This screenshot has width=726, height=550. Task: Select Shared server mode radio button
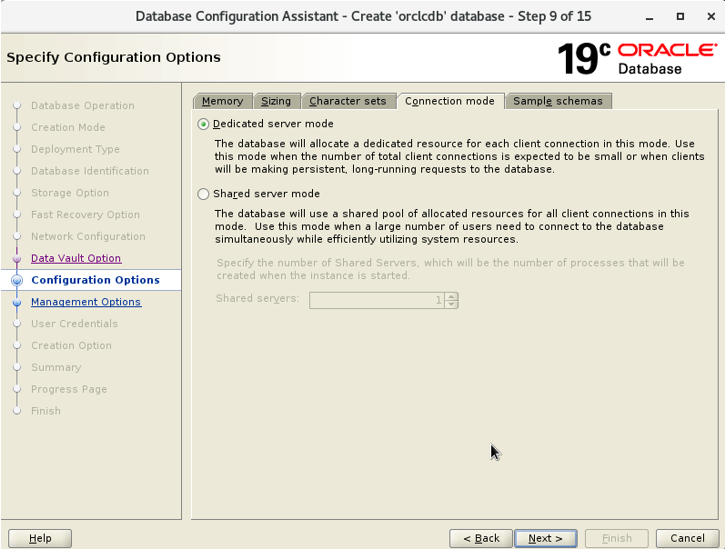tap(204, 194)
